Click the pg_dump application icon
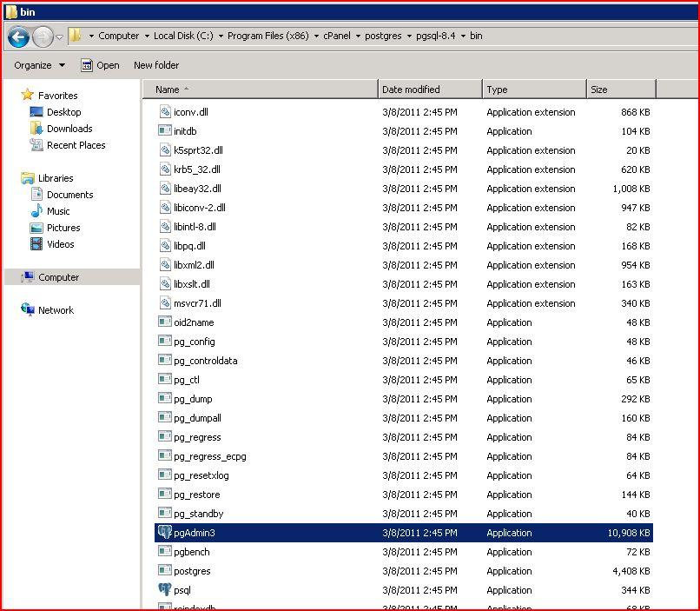 [165, 398]
